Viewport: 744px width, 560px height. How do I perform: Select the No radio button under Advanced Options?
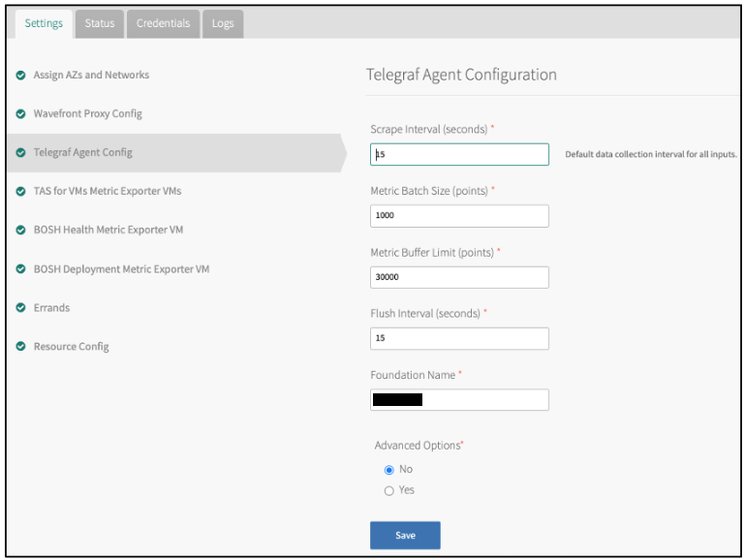[x=389, y=470]
